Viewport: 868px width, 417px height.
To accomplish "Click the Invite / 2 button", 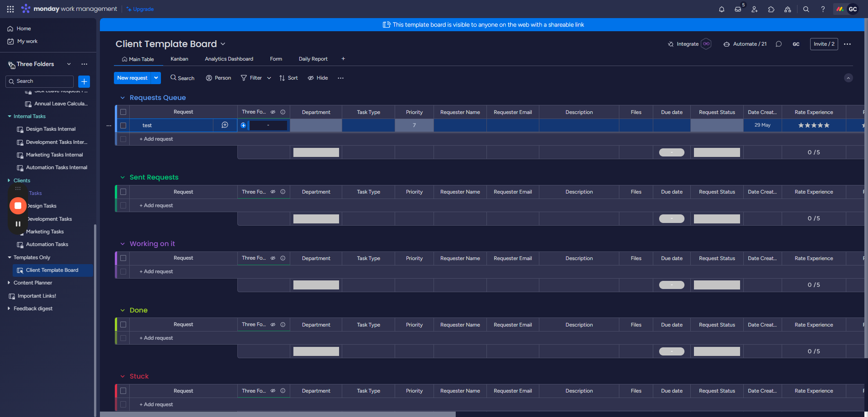I will [x=824, y=44].
